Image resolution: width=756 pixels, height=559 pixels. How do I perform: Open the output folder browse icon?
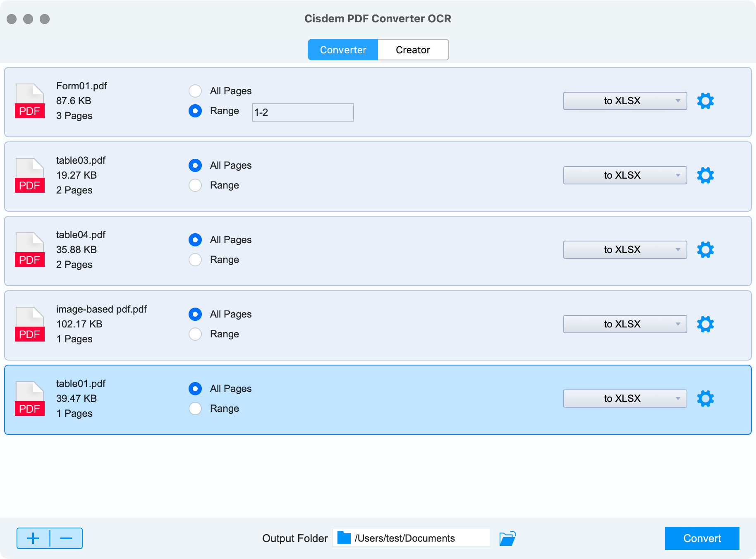tap(507, 538)
